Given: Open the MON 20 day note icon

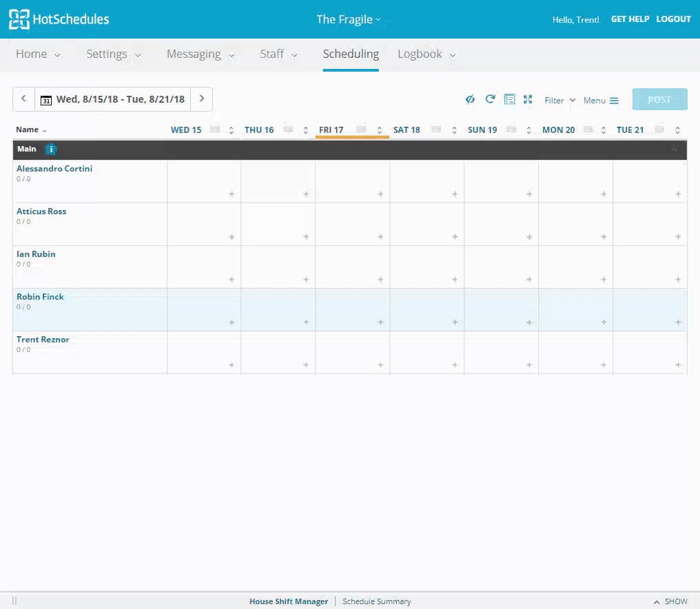Looking at the screenshot, I should click(588, 130).
